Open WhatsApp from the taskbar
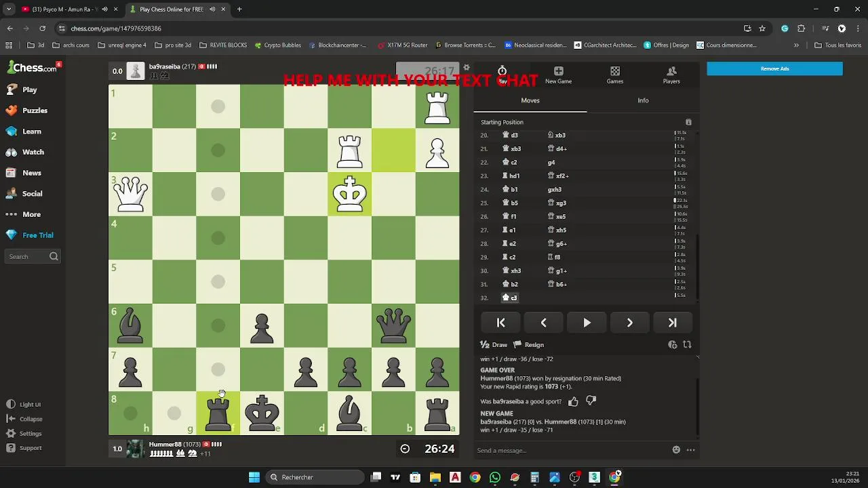Image resolution: width=868 pixels, height=488 pixels. pos(495,477)
